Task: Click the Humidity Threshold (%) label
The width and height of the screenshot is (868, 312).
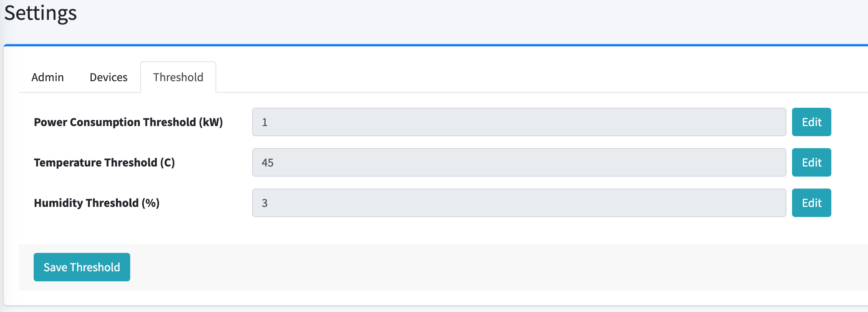Action: coord(97,203)
